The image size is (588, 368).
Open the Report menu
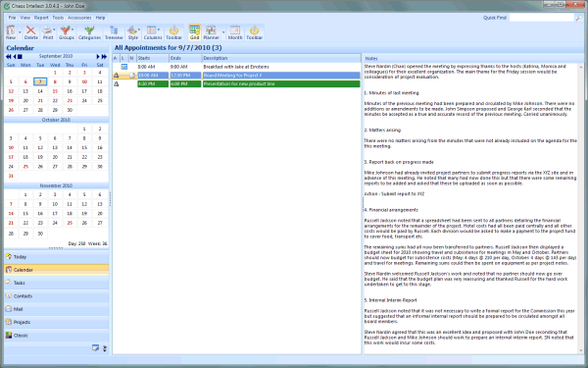tap(41, 18)
